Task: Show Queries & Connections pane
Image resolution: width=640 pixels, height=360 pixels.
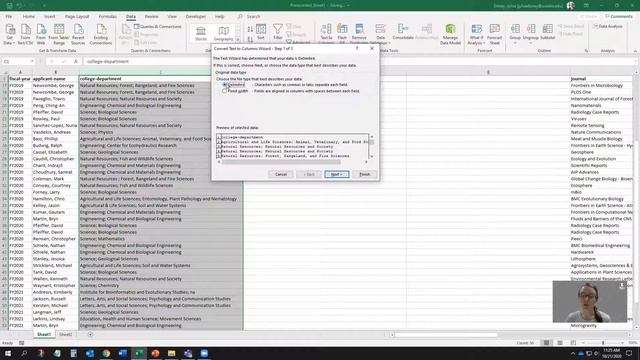Action: tap(158, 27)
